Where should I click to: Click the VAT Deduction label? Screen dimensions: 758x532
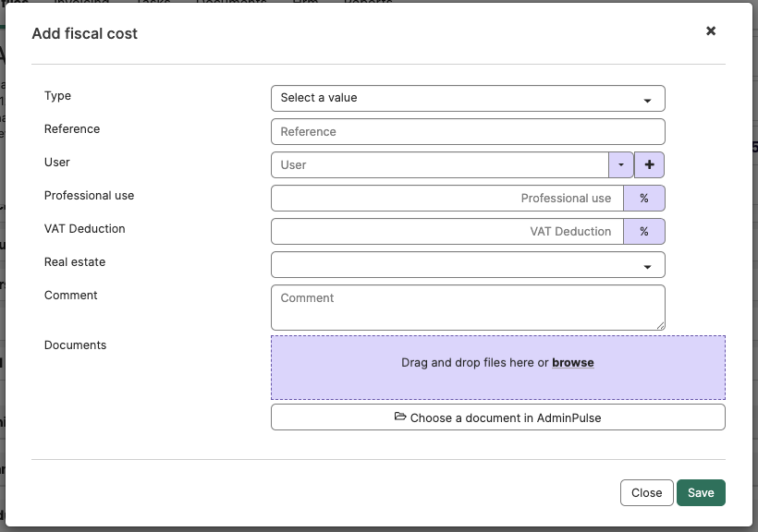[85, 229]
